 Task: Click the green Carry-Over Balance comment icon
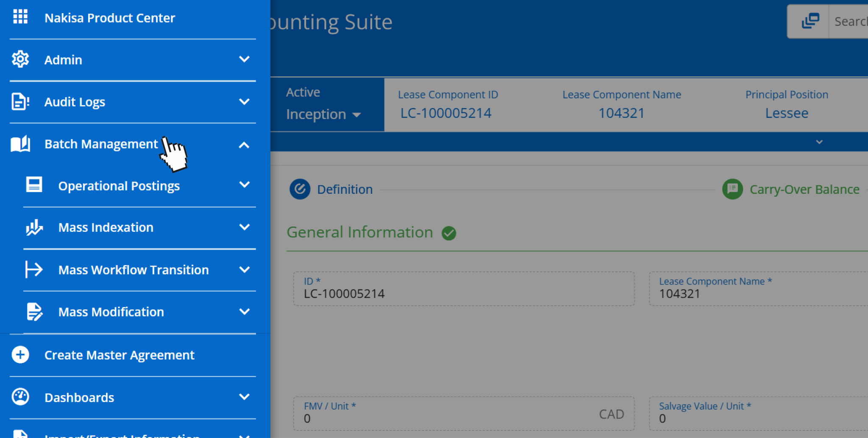pos(732,189)
